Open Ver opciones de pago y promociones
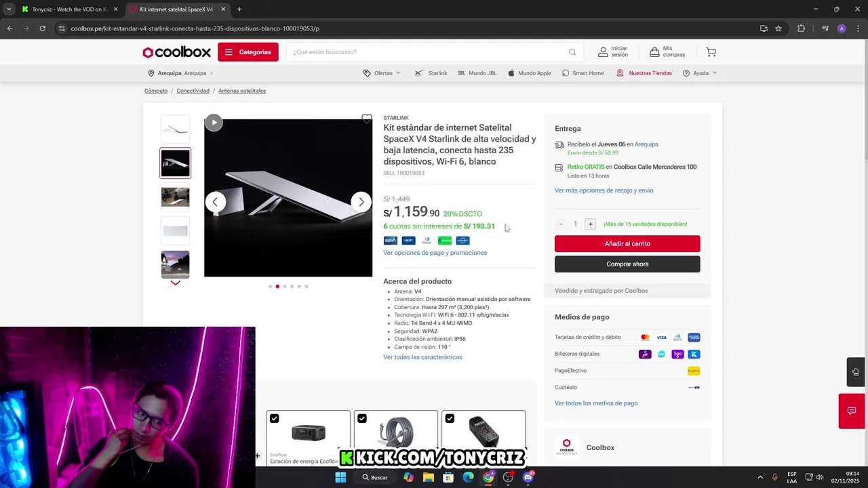The image size is (868, 488). pyautogui.click(x=435, y=253)
